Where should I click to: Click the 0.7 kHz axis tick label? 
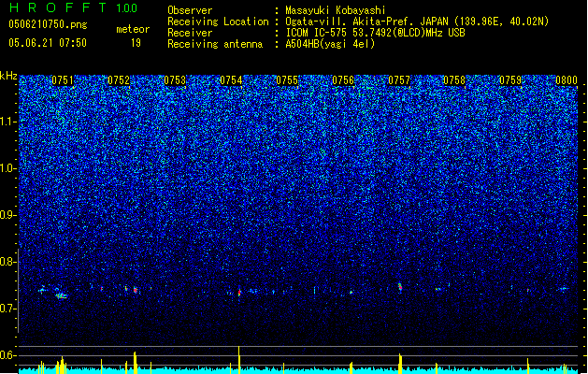[8, 309]
